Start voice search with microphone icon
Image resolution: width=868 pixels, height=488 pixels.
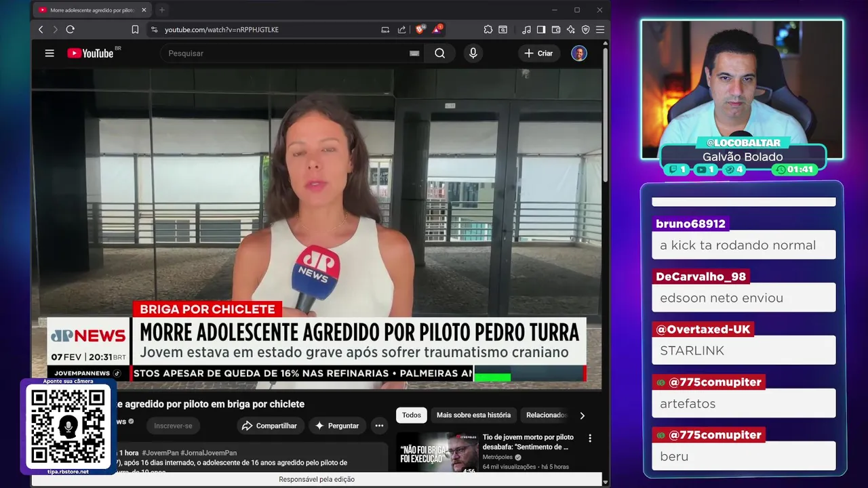click(x=473, y=54)
